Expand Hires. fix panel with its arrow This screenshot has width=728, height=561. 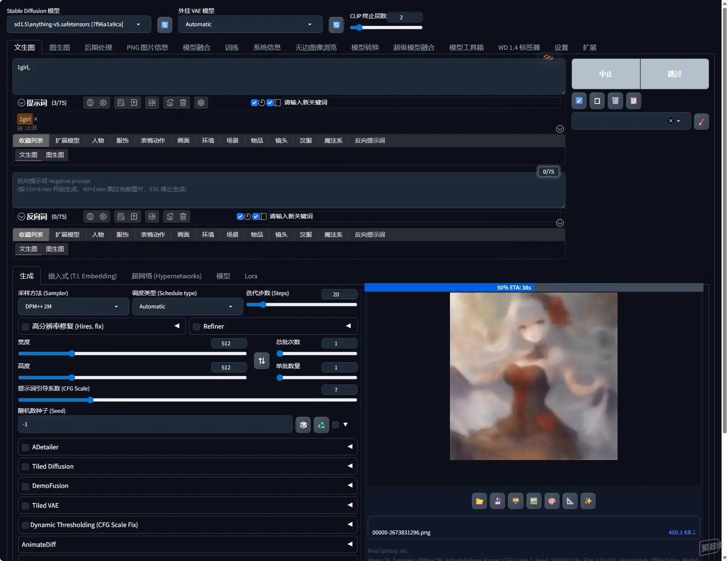pos(177,326)
